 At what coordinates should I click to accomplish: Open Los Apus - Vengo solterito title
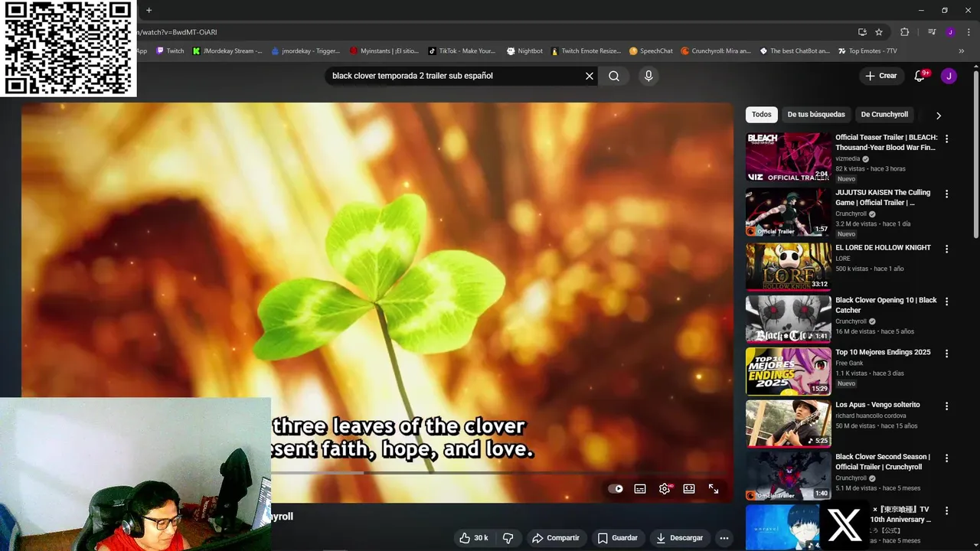click(877, 405)
